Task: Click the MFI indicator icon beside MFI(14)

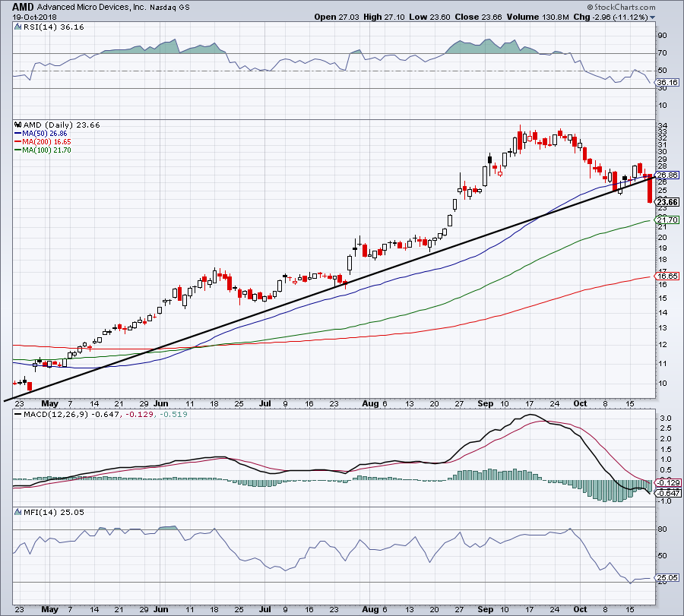Action: 18,512
